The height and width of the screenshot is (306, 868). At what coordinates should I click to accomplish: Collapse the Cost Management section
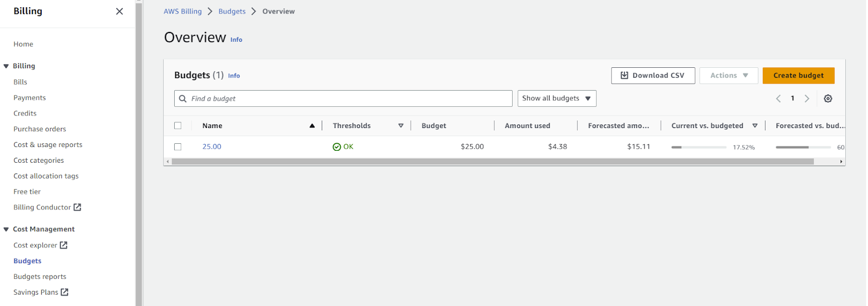[x=6, y=229]
